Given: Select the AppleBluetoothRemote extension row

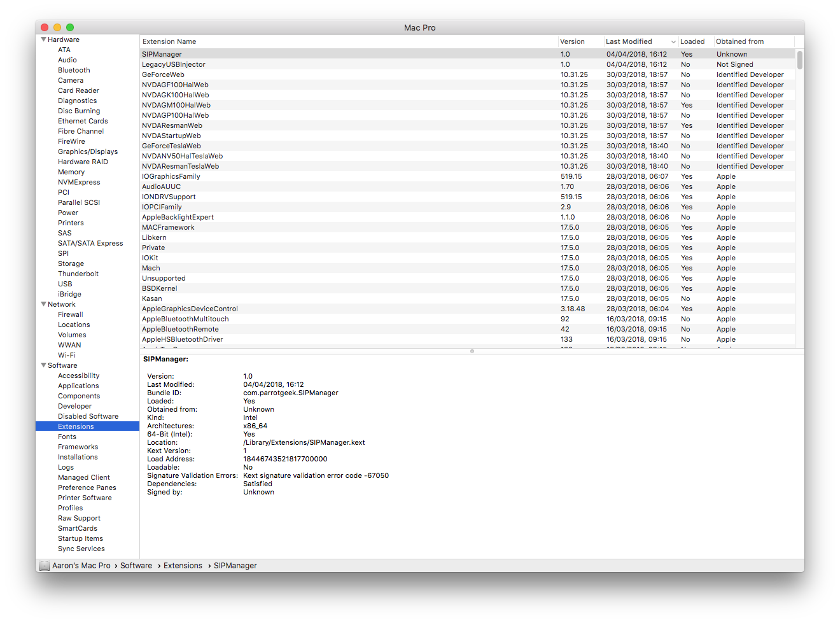Looking at the screenshot, I should pos(467,329).
